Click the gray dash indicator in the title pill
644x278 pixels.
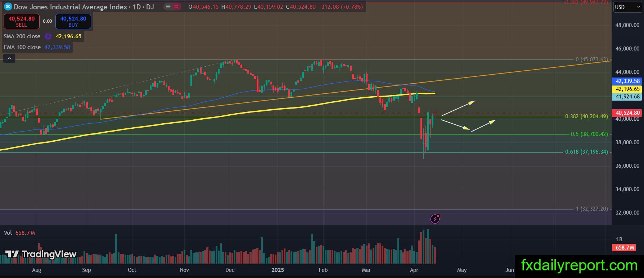click(168, 6)
